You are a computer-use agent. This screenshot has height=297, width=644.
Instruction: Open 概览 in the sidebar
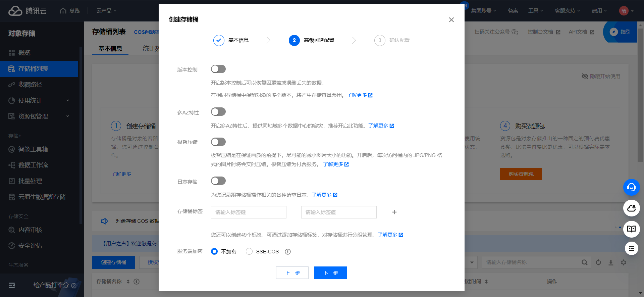(x=24, y=53)
